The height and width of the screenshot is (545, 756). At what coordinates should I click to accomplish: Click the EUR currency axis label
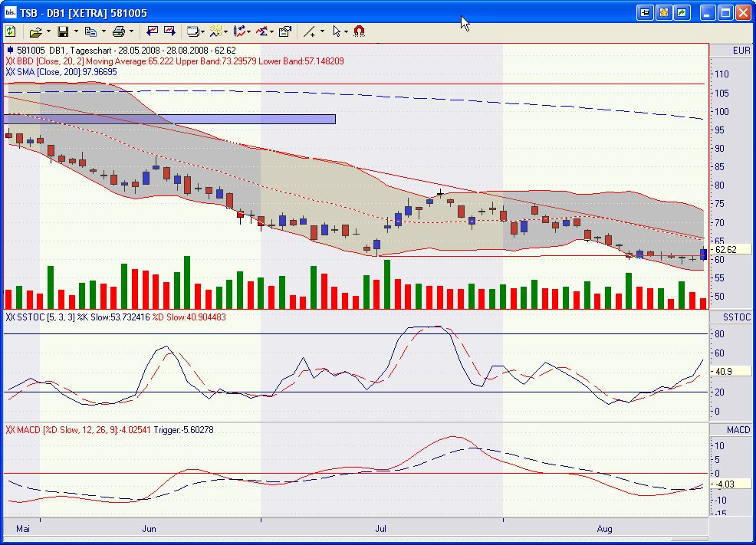click(x=741, y=50)
